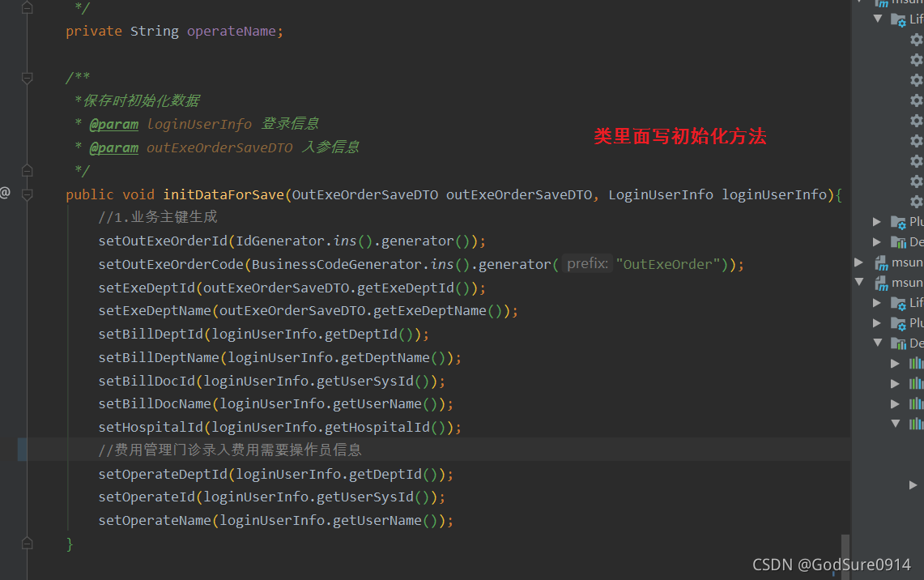
Task: Collapse the expanded msun Maven module
Action: 859,283
